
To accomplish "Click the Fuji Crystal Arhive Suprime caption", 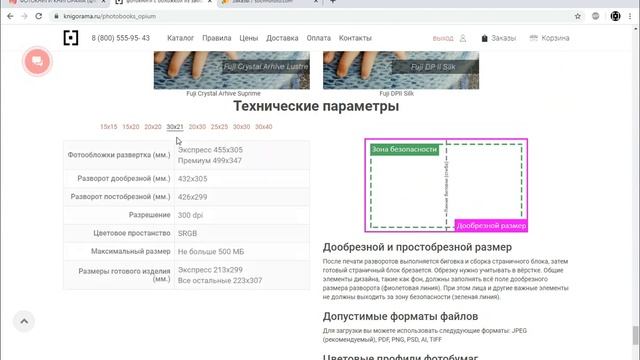I will click(x=223, y=93).
